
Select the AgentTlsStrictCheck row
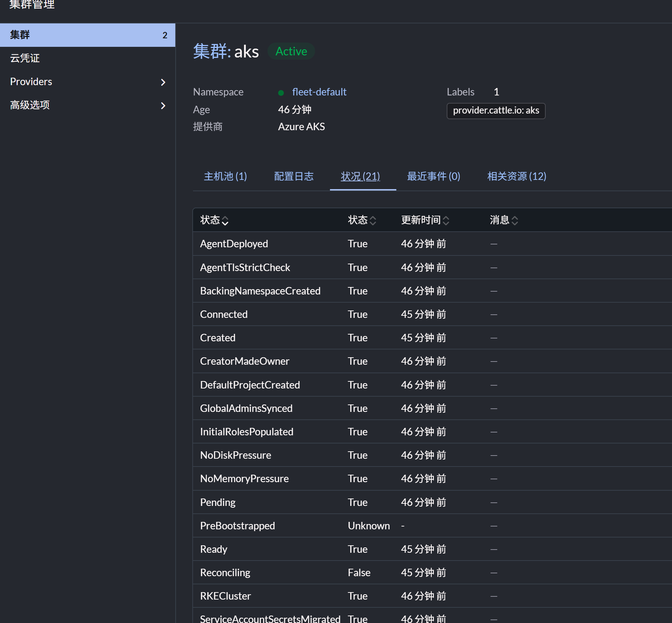(x=432, y=267)
